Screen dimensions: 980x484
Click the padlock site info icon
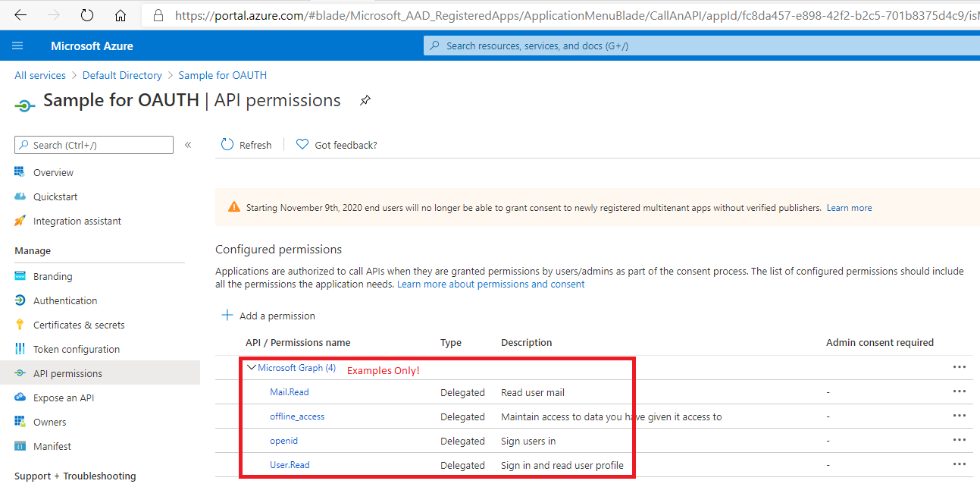tap(158, 15)
